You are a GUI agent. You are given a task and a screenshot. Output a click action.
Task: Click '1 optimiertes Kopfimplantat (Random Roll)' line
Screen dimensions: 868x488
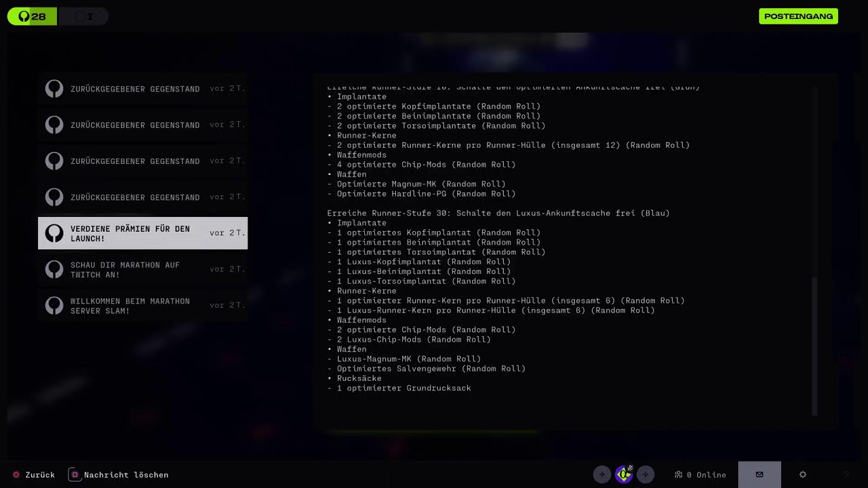[x=434, y=232]
